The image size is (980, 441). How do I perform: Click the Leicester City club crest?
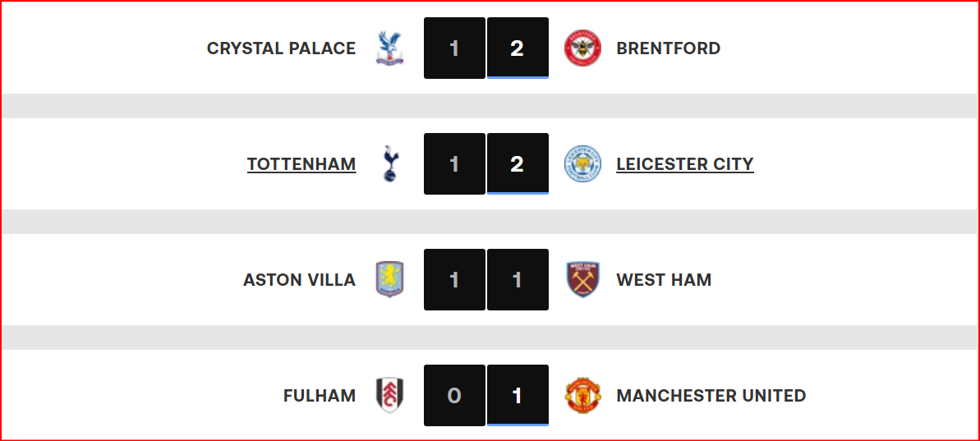point(582,164)
